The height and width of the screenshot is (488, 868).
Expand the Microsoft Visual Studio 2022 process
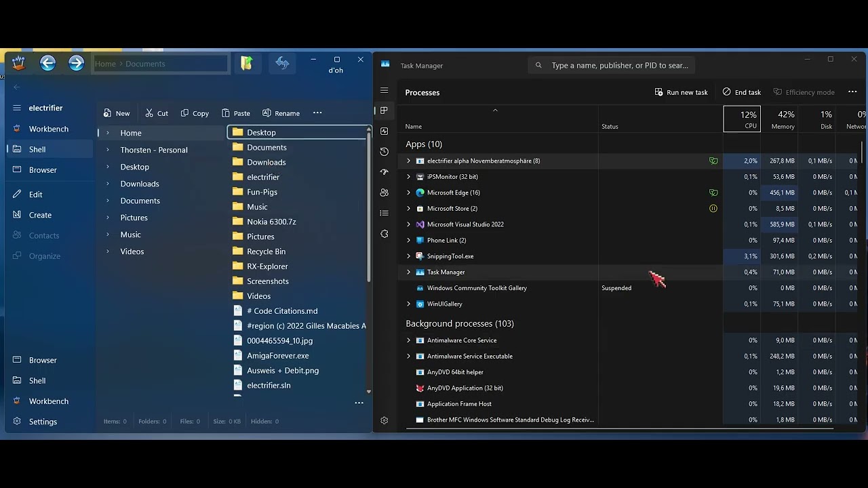pyautogui.click(x=408, y=224)
